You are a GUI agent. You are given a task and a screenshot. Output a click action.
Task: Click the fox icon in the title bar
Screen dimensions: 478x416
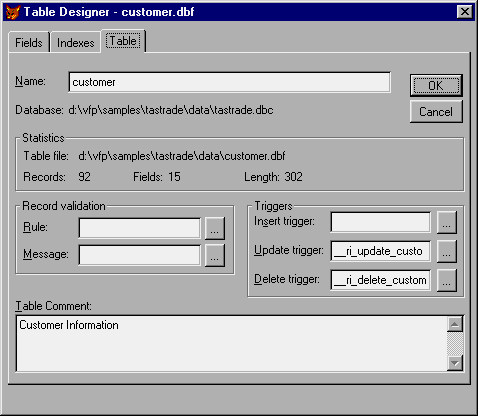tap(13, 12)
